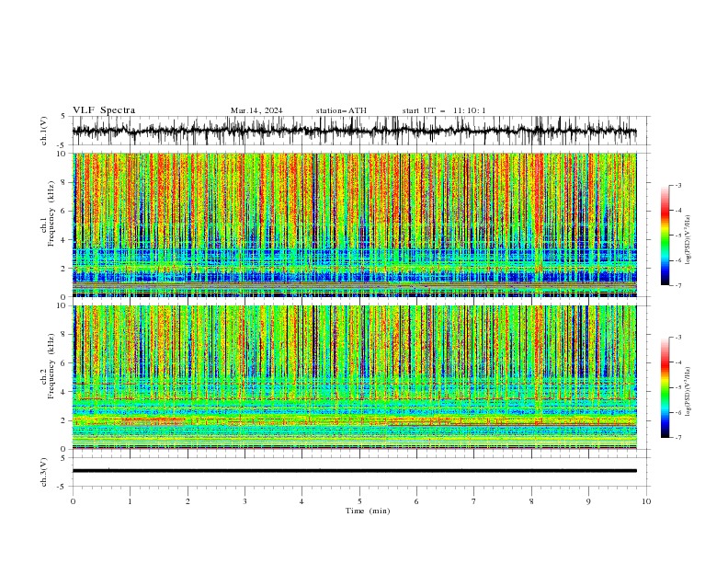This screenshot has height=563, width=728.
Task: Select the "Time (min)" x-axis label
Action: click(368, 511)
